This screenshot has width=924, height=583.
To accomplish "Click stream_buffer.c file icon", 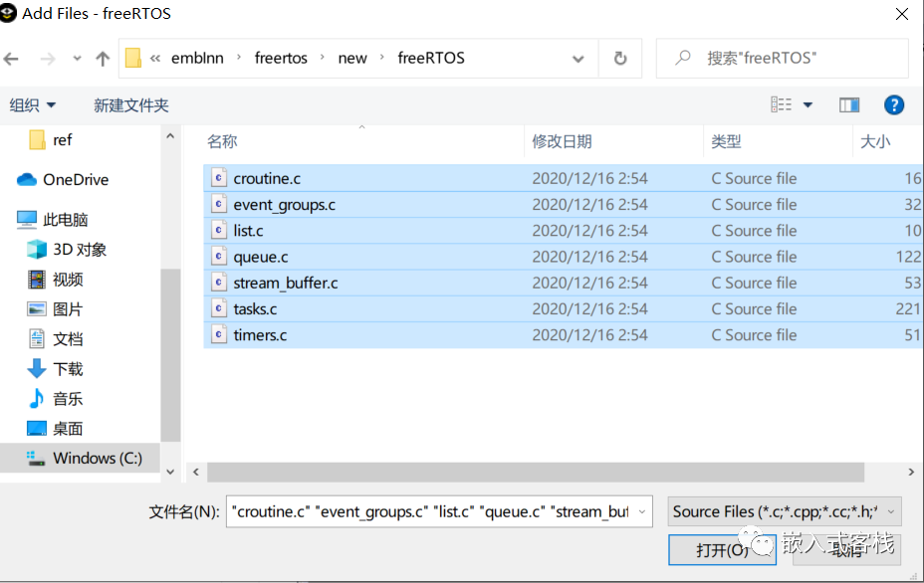I will point(219,283).
